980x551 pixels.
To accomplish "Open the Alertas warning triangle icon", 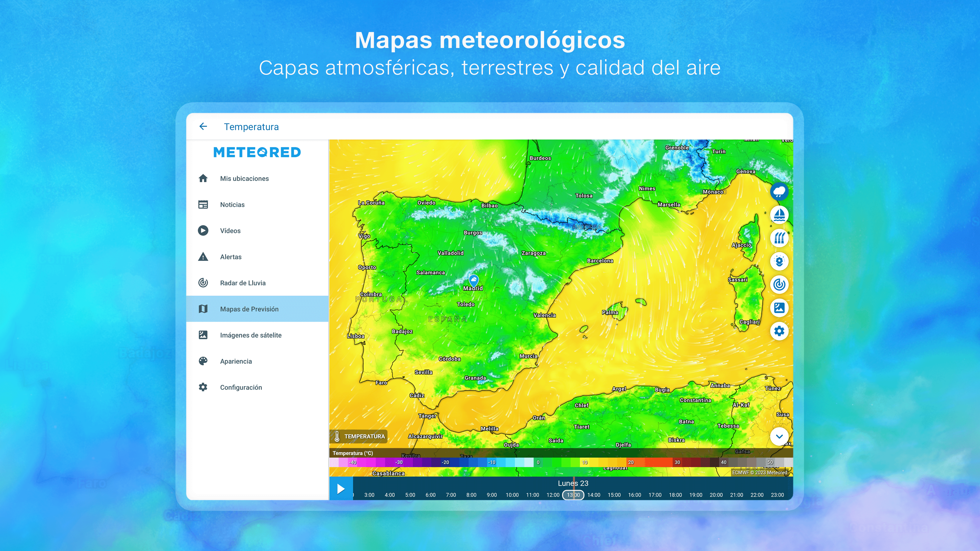I will pyautogui.click(x=203, y=256).
